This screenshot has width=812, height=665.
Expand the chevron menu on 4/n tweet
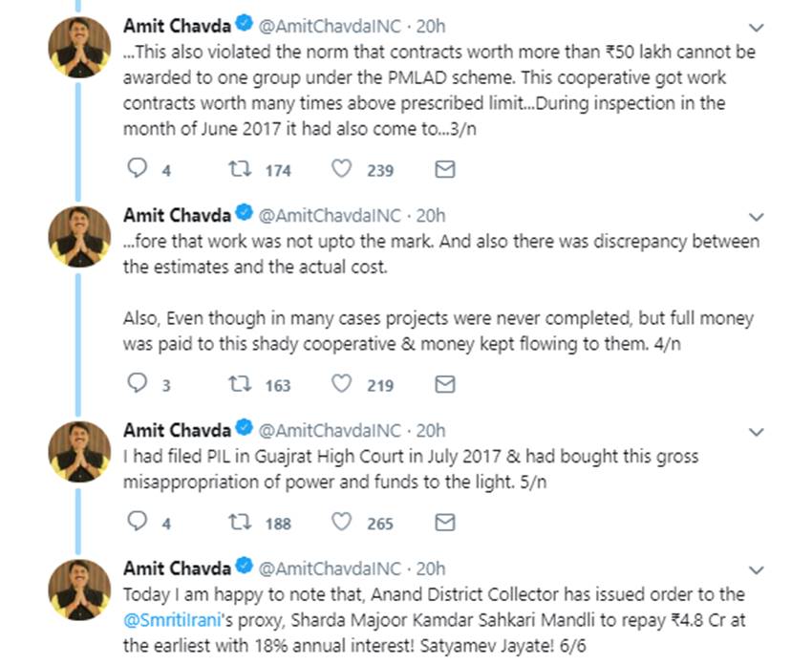click(x=755, y=217)
